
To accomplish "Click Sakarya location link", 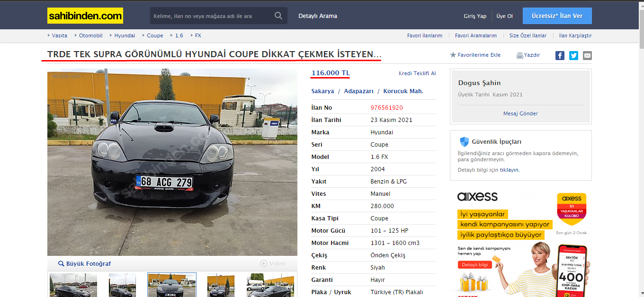I will (x=322, y=91).
